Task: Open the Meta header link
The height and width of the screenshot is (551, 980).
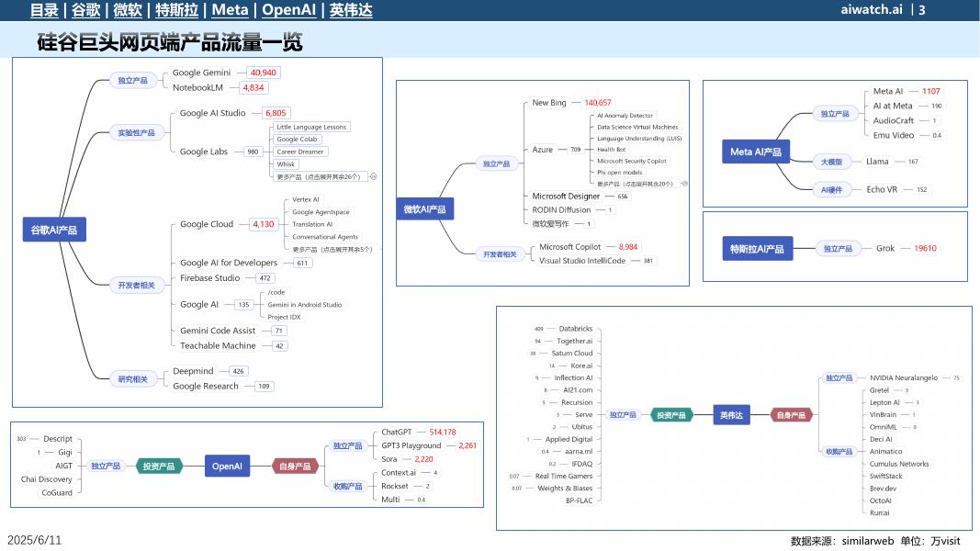Action: click(x=230, y=10)
